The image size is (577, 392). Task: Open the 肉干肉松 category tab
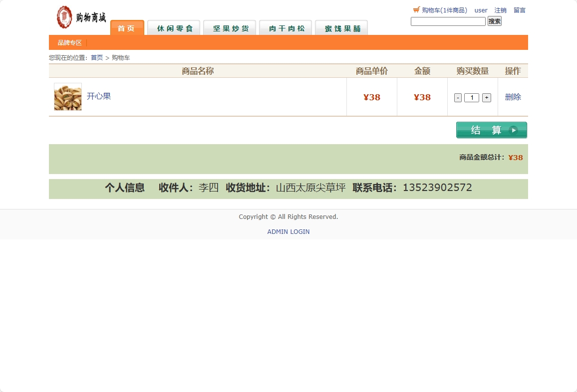[285, 28]
